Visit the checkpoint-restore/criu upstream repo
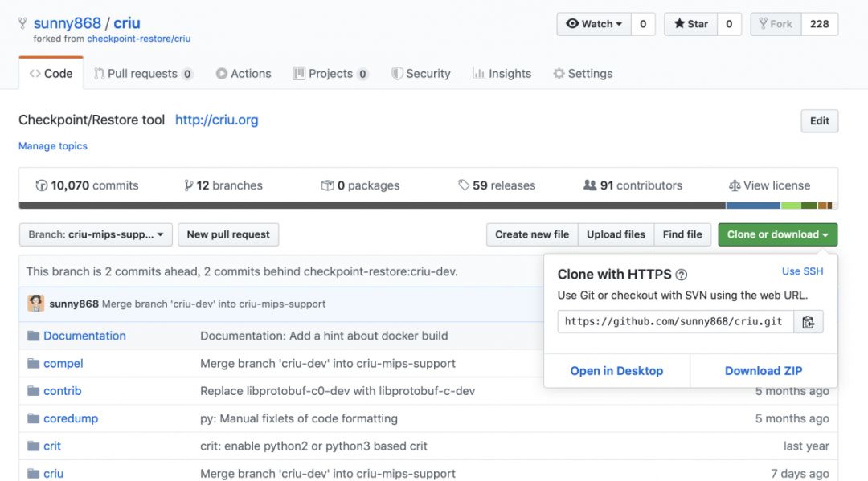The height and width of the screenshot is (481, 868). tap(139, 39)
